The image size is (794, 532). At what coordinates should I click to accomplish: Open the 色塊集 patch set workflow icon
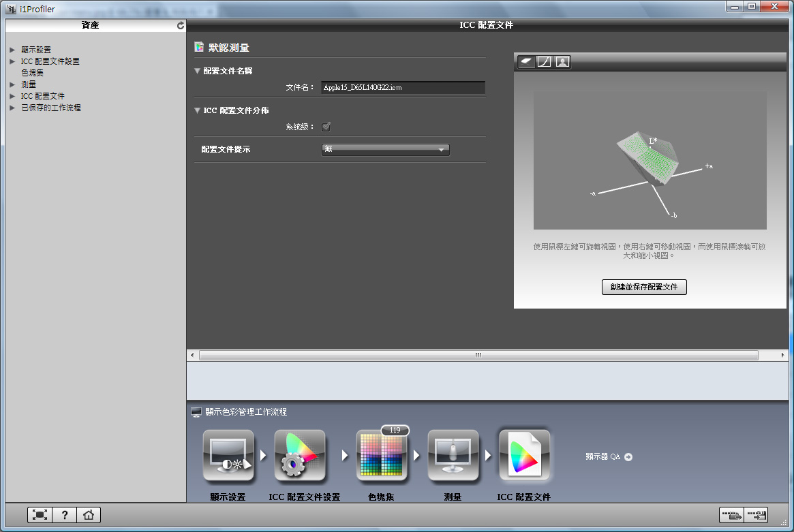[382, 456]
